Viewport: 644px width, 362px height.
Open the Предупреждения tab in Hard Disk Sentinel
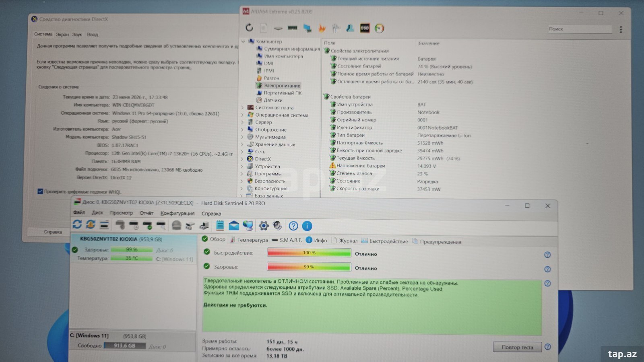pyautogui.click(x=437, y=242)
